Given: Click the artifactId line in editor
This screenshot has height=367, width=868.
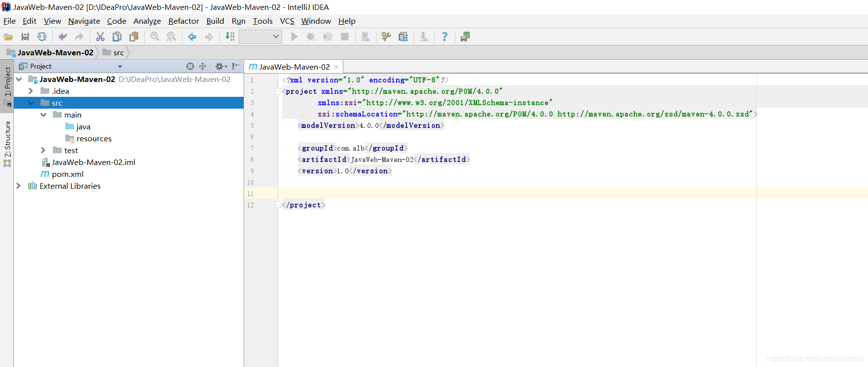Looking at the screenshot, I should (384, 160).
